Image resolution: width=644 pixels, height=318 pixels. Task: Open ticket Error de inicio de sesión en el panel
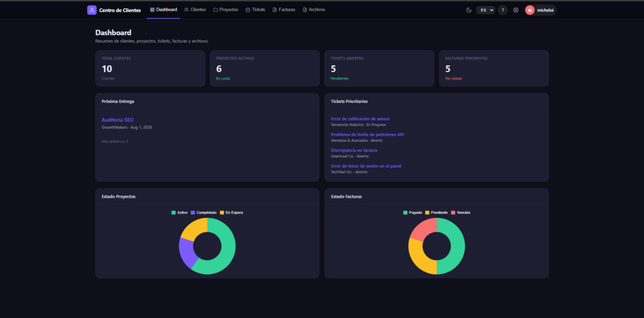click(x=366, y=166)
